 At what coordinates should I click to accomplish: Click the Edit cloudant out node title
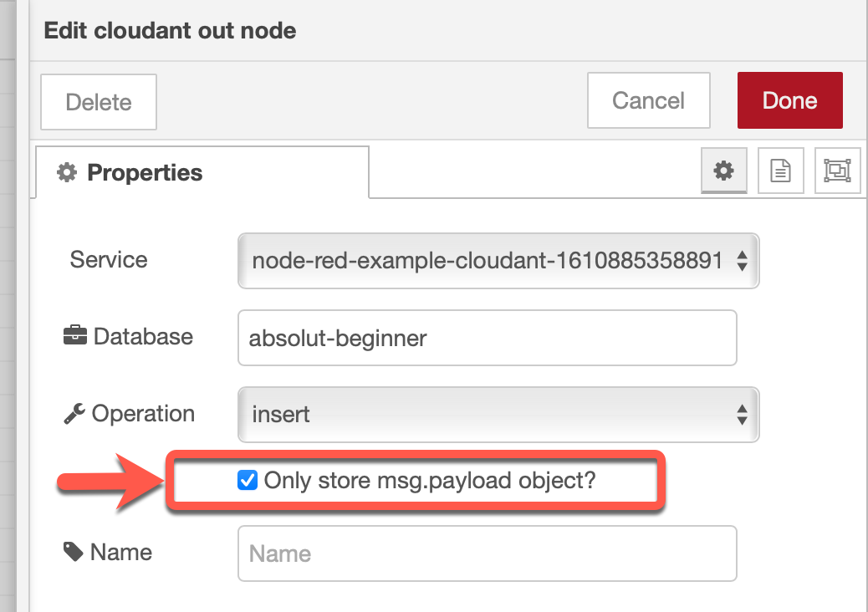pos(170,30)
